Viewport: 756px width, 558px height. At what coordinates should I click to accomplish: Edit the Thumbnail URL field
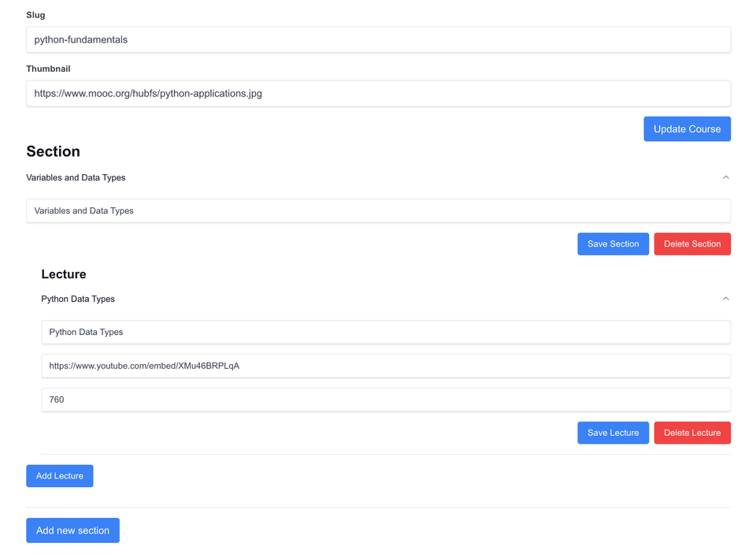pos(379,93)
